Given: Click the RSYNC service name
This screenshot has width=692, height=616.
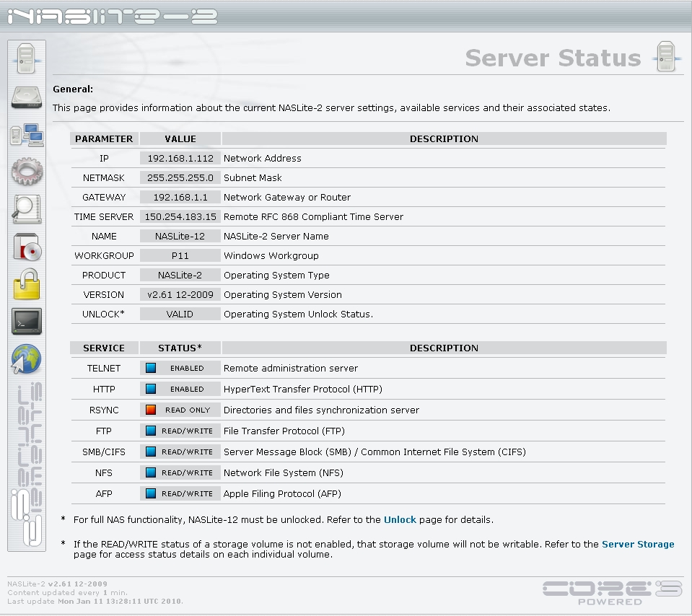Looking at the screenshot, I should (104, 410).
